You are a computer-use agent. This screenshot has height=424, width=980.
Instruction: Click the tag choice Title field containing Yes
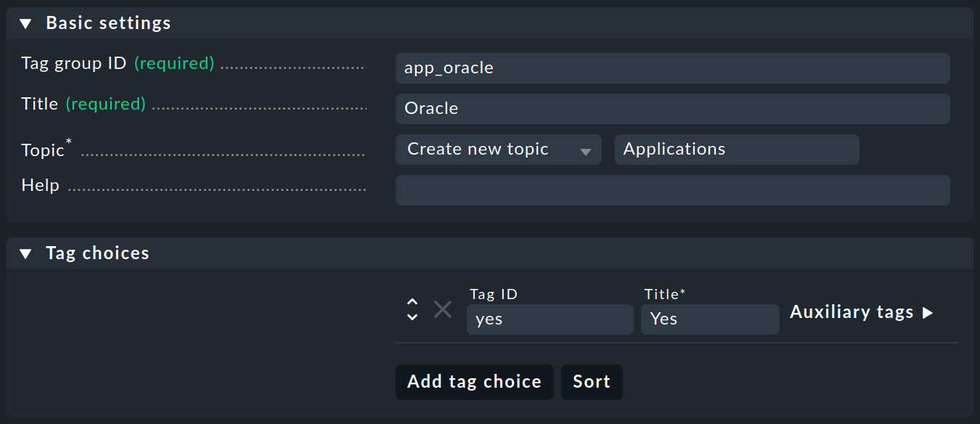click(709, 319)
